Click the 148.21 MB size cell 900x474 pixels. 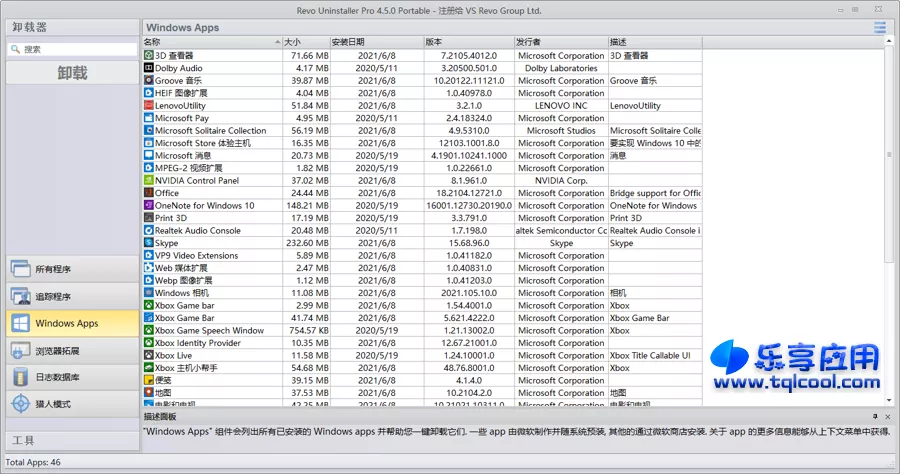(307, 205)
